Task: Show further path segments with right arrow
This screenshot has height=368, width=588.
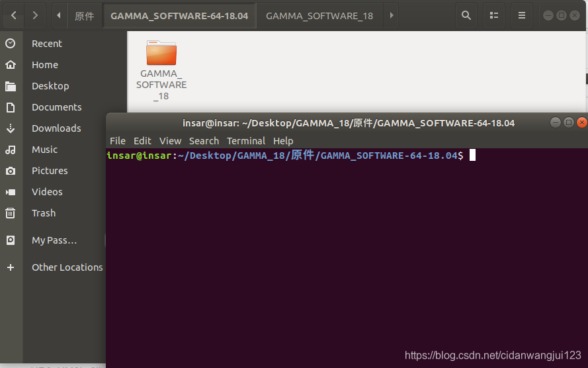Action: tap(391, 15)
